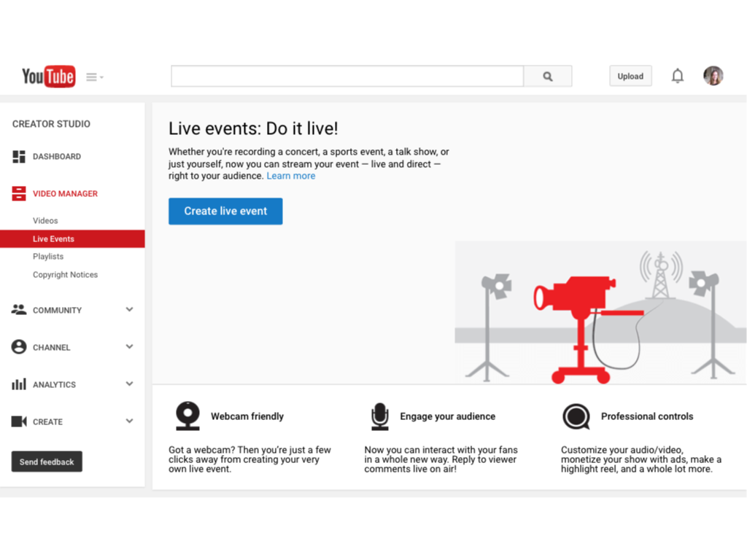Click the Professional controls heading
Screen dimensions: 747x560
tap(647, 416)
